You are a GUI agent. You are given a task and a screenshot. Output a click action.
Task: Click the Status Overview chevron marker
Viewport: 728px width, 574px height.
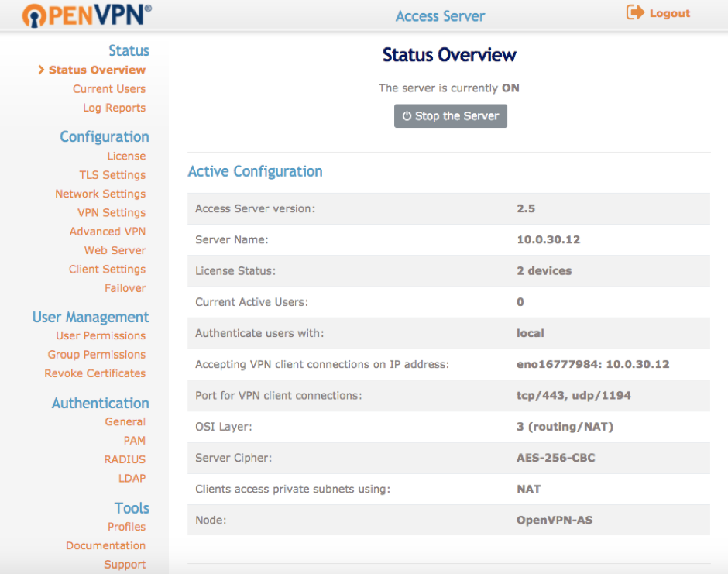click(41, 70)
